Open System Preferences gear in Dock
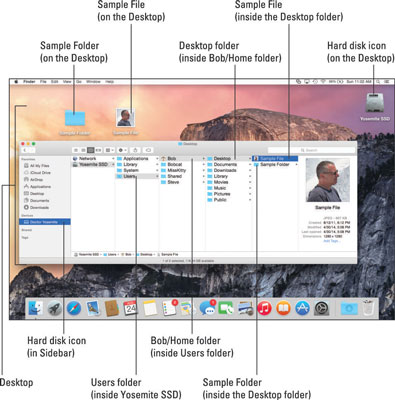The width and height of the screenshot is (395, 400). coord(322,308)
